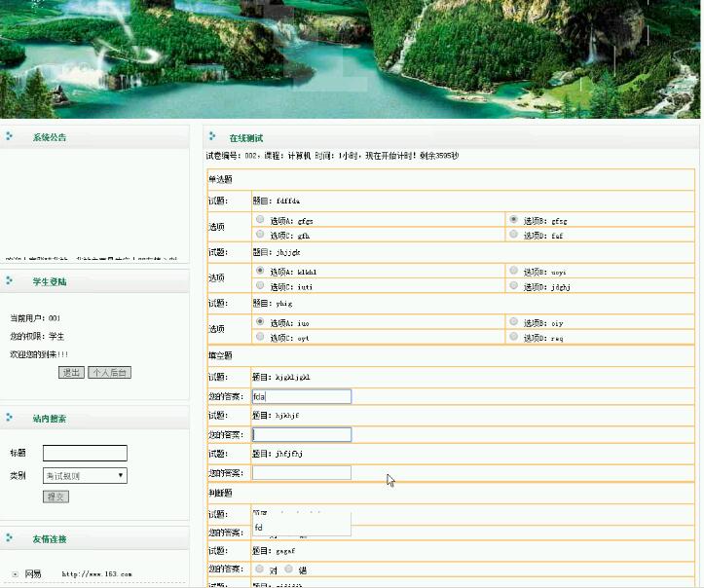This screenshot has height=588, width=704.
Task: Select option A for question fdffda
Action: [x=260, y=219]
